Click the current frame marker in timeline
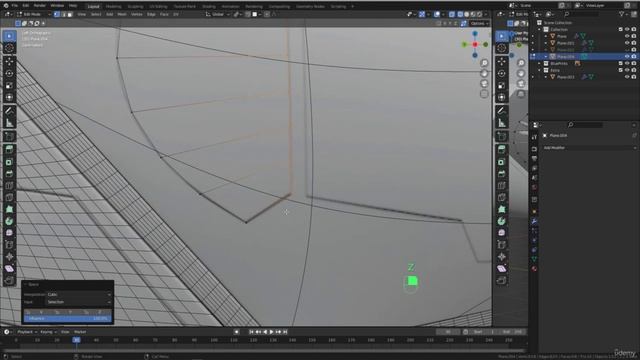Screen dimensions: 640x360 (x=76, y=340)
